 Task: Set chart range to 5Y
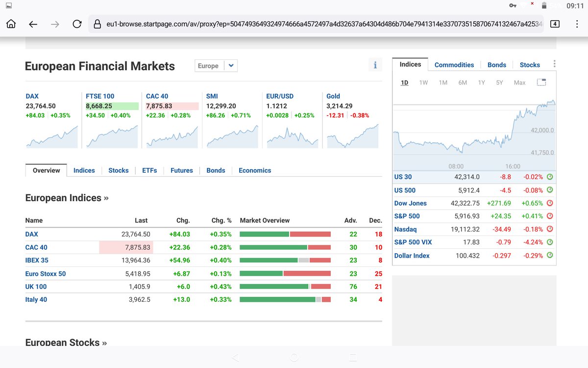[x=499, y=82]
